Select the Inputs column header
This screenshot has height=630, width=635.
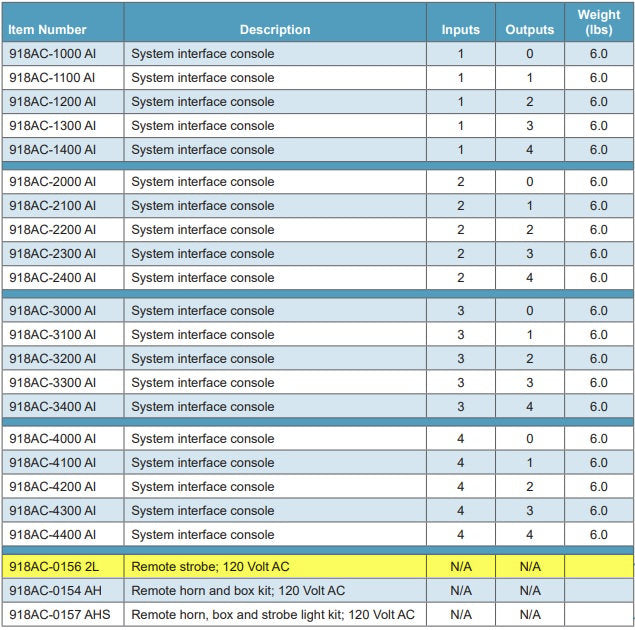pos(460,30)
